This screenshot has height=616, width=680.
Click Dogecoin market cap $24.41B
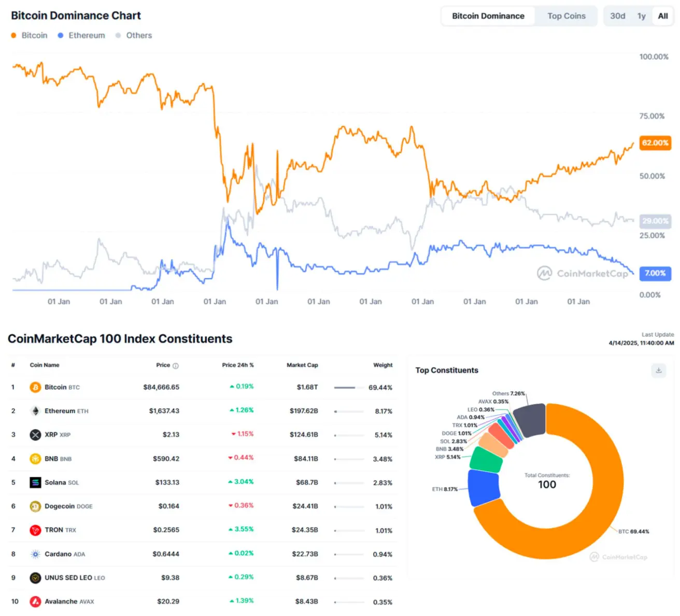pyautogui.click(x=305, y=506)
